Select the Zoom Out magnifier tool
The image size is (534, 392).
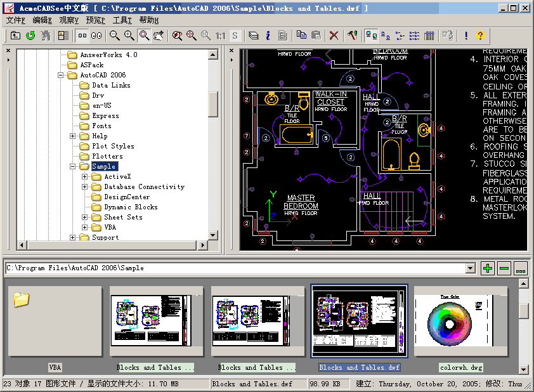[x=114, y=36]
